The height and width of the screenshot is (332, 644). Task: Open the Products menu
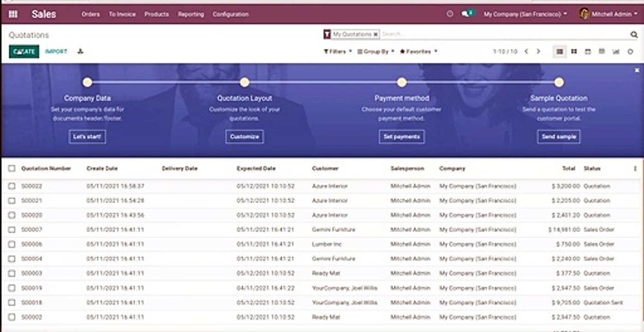[156, 14]
